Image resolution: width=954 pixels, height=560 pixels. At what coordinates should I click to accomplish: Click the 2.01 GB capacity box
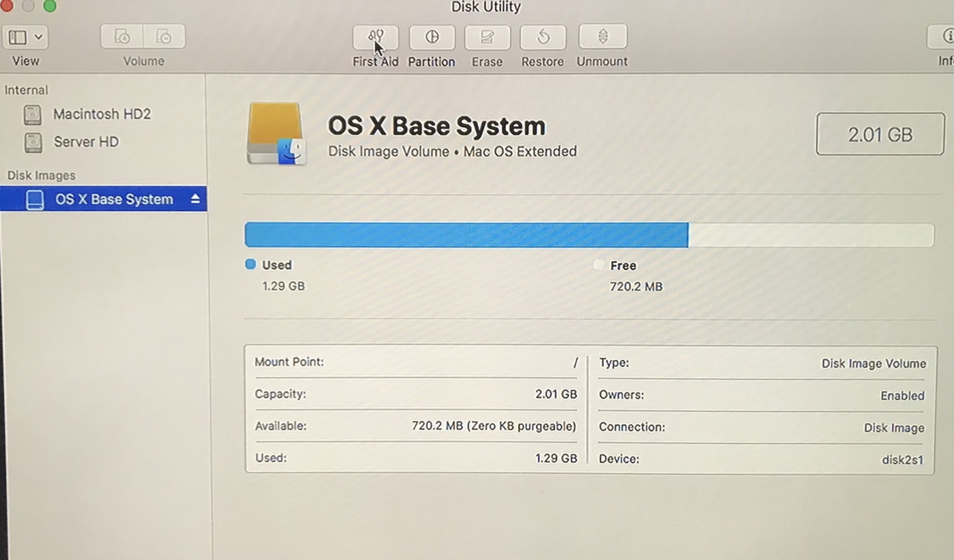[x=880, y=134]
